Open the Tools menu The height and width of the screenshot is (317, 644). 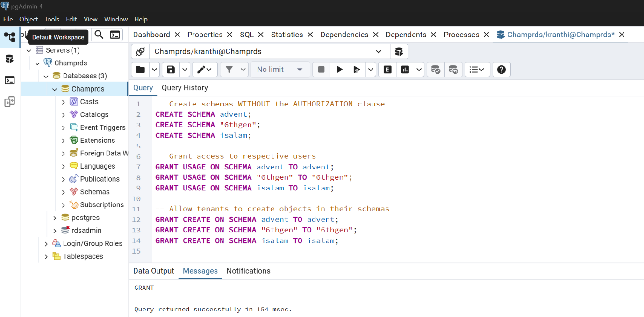(52, 19)
